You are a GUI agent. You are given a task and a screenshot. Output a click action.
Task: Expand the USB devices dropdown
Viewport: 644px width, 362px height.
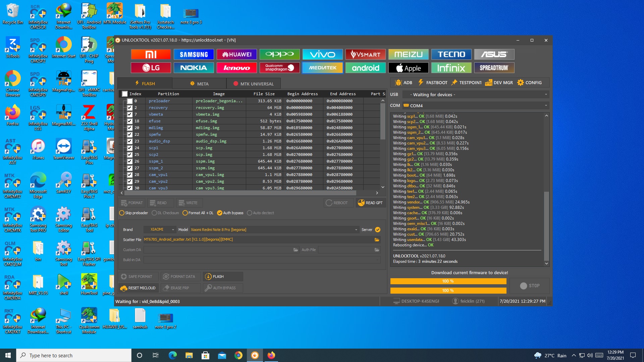click(546, 95)
